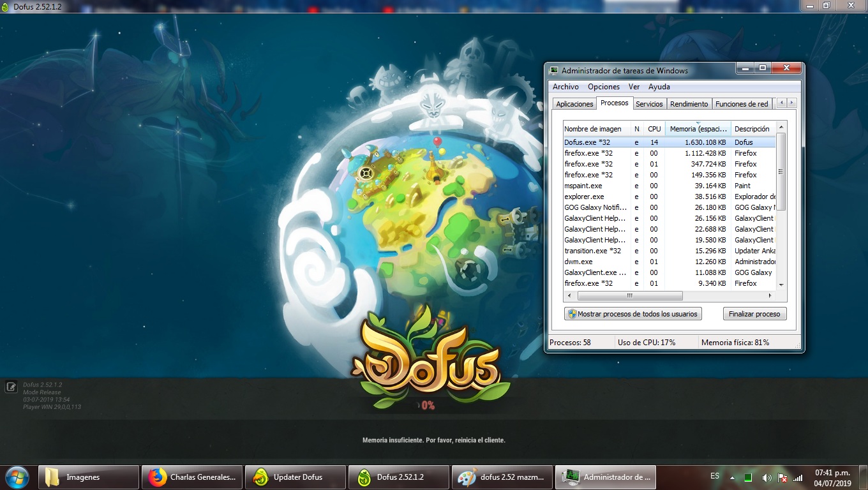Click Memoria física: 81% status entry

pos(735,343)
